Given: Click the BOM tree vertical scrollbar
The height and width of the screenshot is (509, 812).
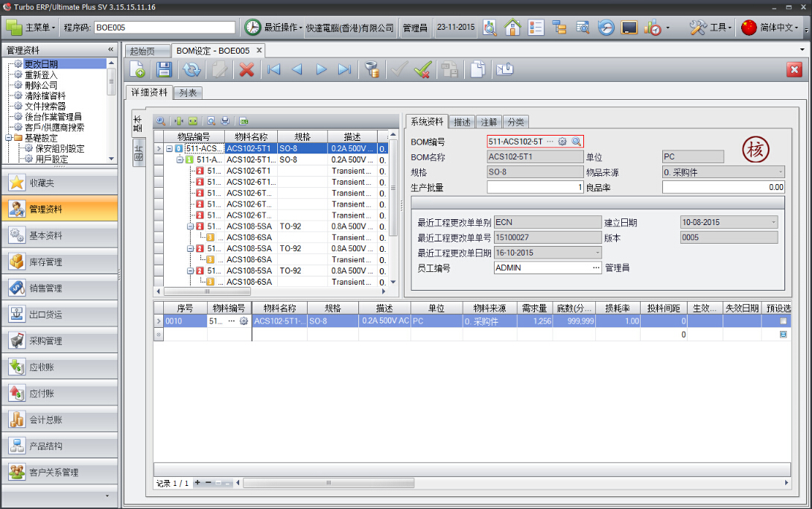Looking at the screenshot, I should pos(393,188).
